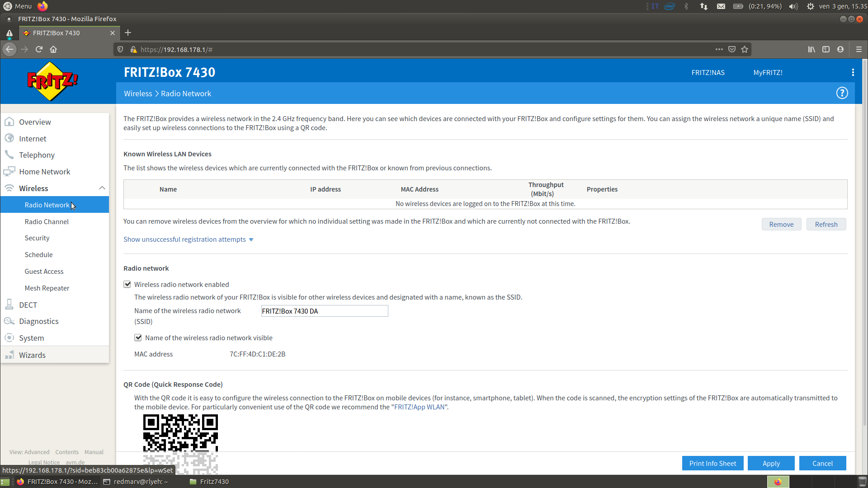Open the help question mark icon

(x=842, y=93)
